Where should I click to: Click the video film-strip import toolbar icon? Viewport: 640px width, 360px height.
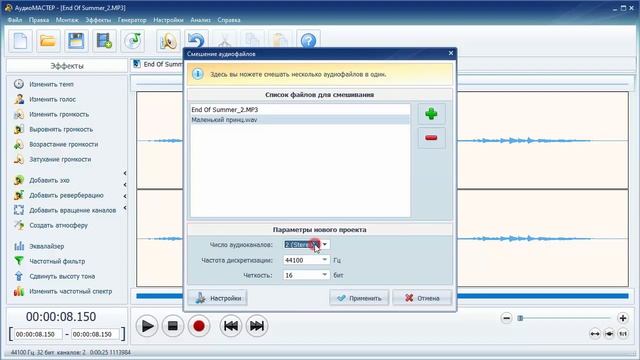pyautogui.click(x=104, y=41)
